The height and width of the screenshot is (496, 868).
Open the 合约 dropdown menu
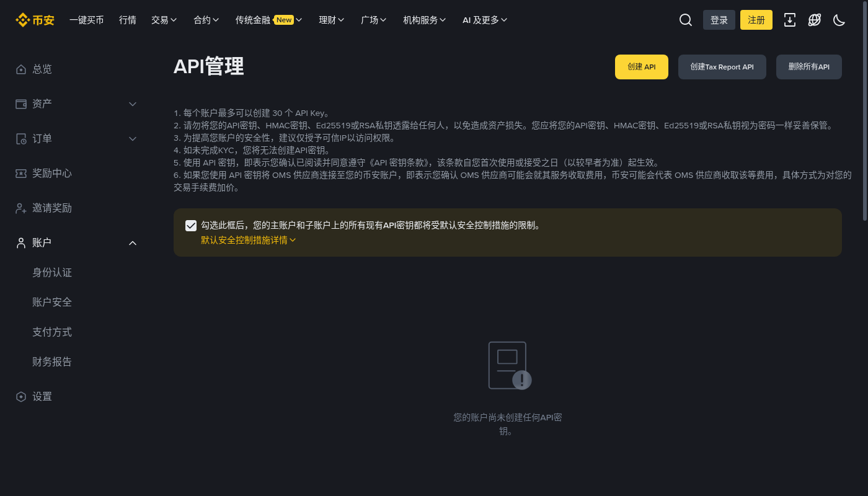tap(206, 20)
